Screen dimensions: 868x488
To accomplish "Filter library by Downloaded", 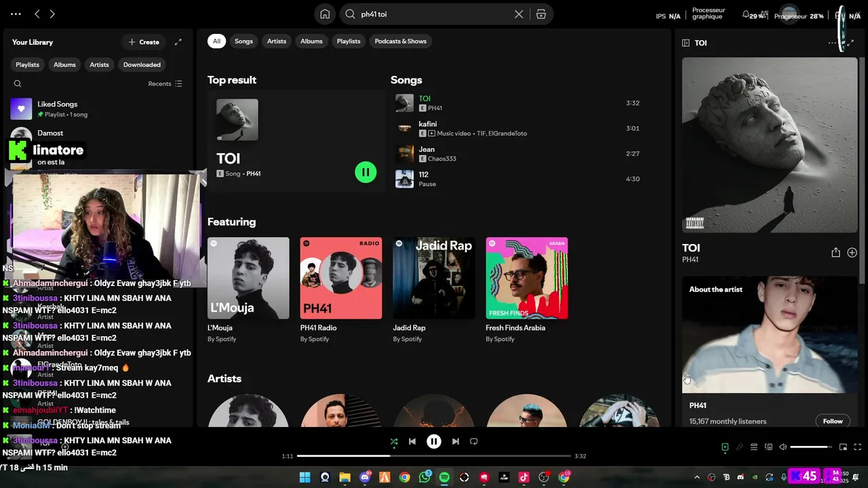I will (142, 64).
